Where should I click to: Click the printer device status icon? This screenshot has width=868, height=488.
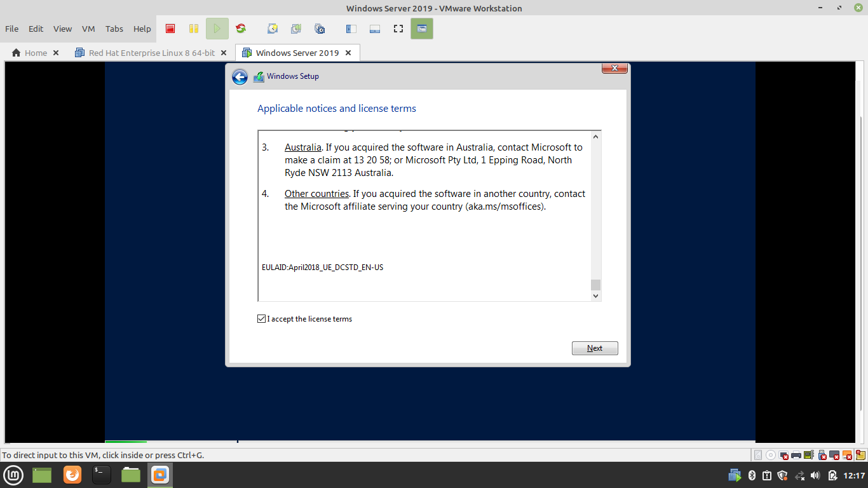click(796, 455)
